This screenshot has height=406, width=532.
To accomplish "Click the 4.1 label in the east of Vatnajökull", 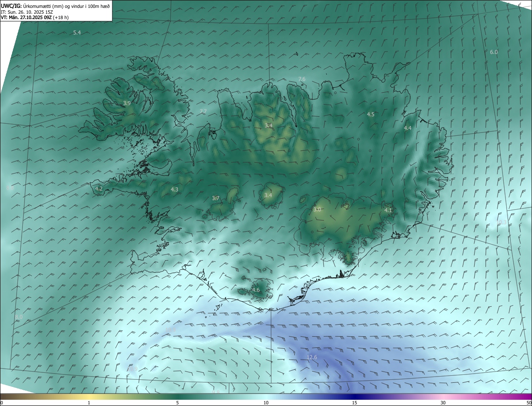I will click(388, 210).
